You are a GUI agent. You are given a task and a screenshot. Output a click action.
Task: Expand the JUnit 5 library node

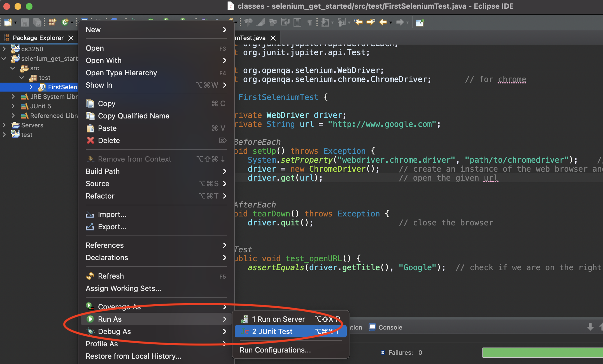click(x=13, y=106)
